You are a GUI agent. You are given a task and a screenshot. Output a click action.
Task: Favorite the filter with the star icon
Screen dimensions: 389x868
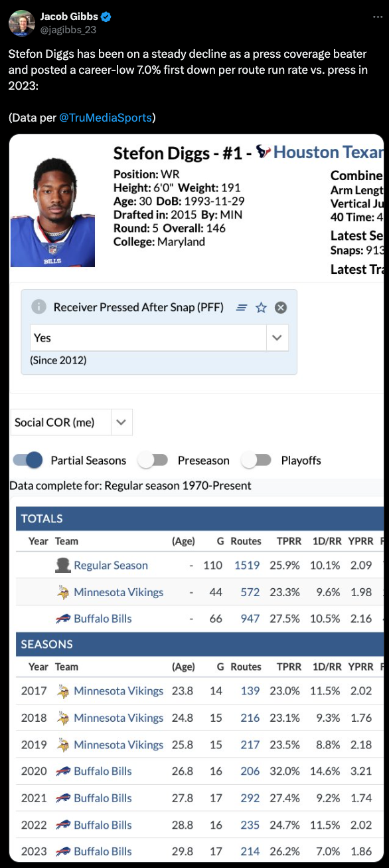261,307
